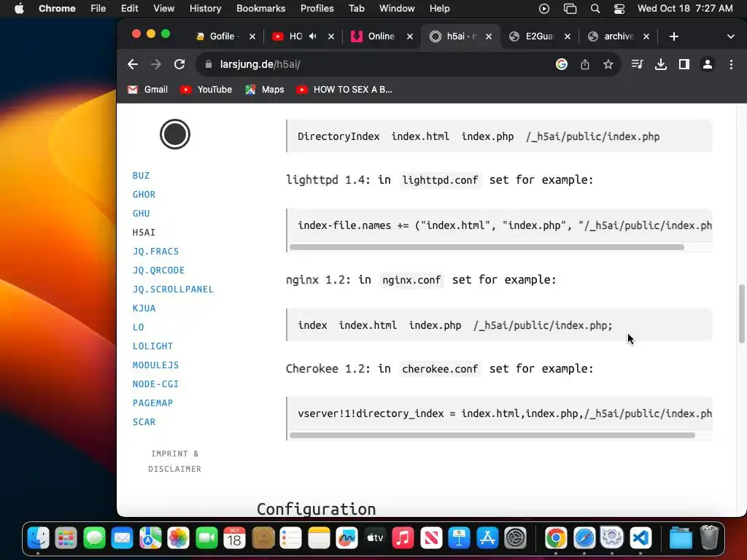Go back to the previous page
The width and height of the screenshot is (747, 560).
click(133, 64)
